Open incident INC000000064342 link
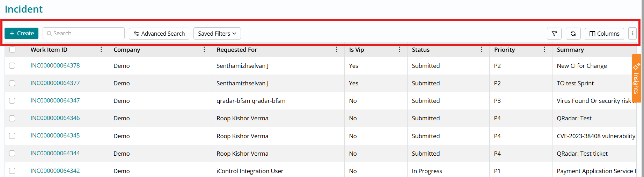Image resolution: width=644 pixels, height=177 pixels. [55, 171]
